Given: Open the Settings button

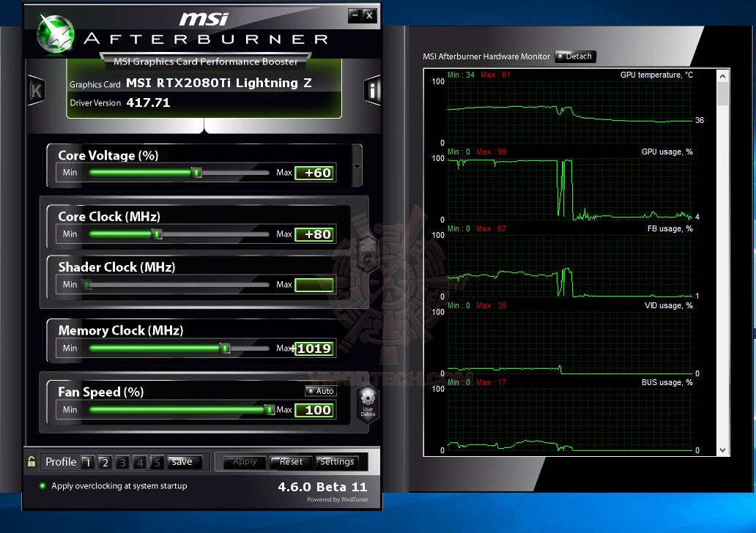Looking at the screenshot, I should tap(337, 462).
